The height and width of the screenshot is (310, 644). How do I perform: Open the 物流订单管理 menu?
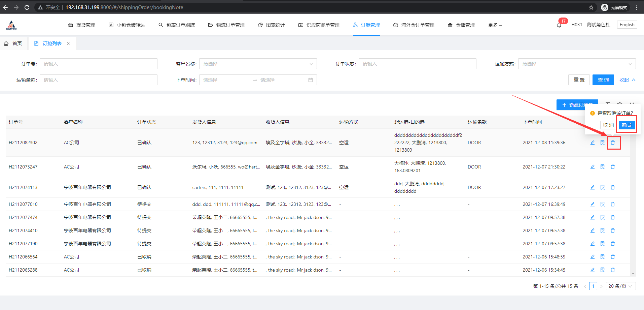[x=226, y=25]
